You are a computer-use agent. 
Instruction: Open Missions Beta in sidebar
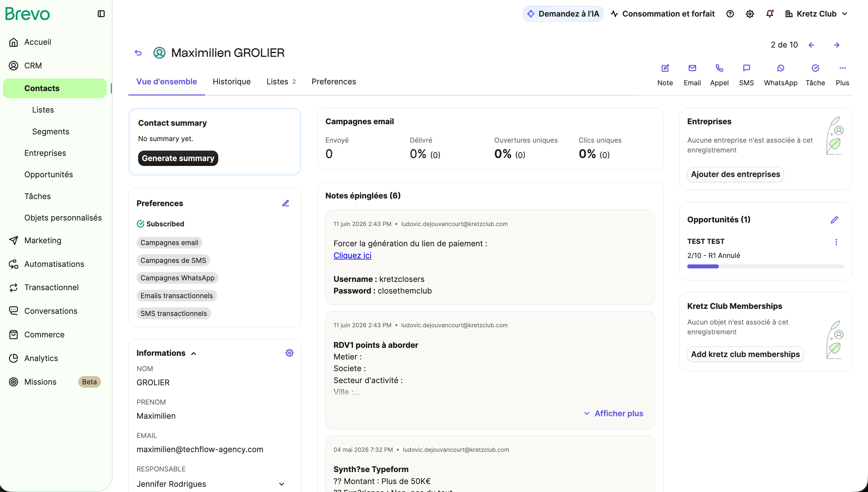(x=54, y=382)
